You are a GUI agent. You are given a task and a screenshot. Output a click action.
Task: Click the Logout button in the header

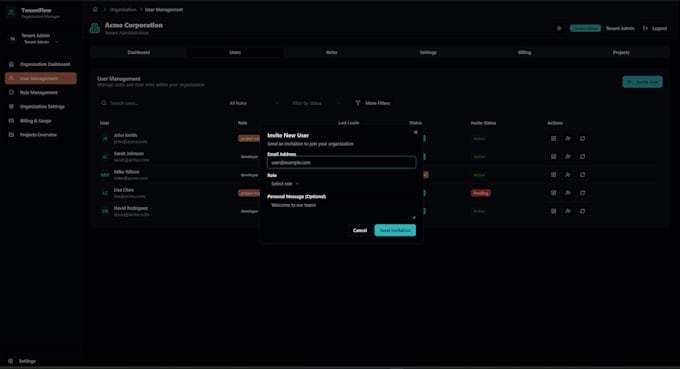pos(655,28)
